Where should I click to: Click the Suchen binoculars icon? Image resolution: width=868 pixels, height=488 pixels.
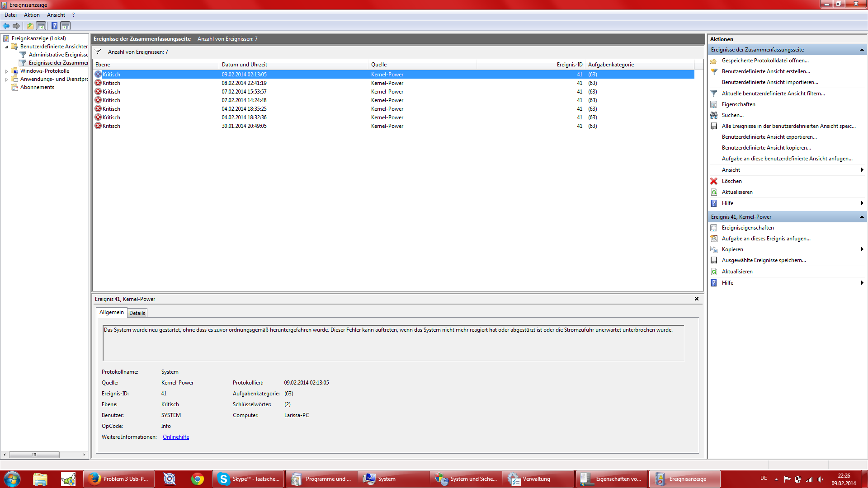click(x=714, y=115)
